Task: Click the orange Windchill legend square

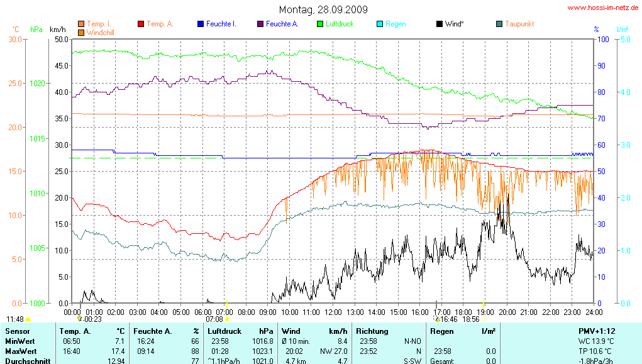Action: coord(81,32)
